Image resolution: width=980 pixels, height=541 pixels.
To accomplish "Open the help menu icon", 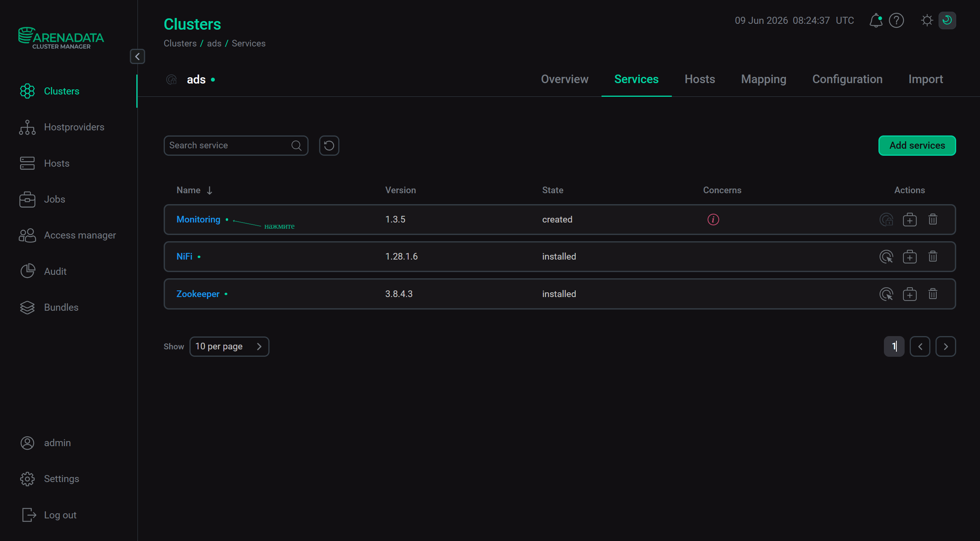I will 896,20.
